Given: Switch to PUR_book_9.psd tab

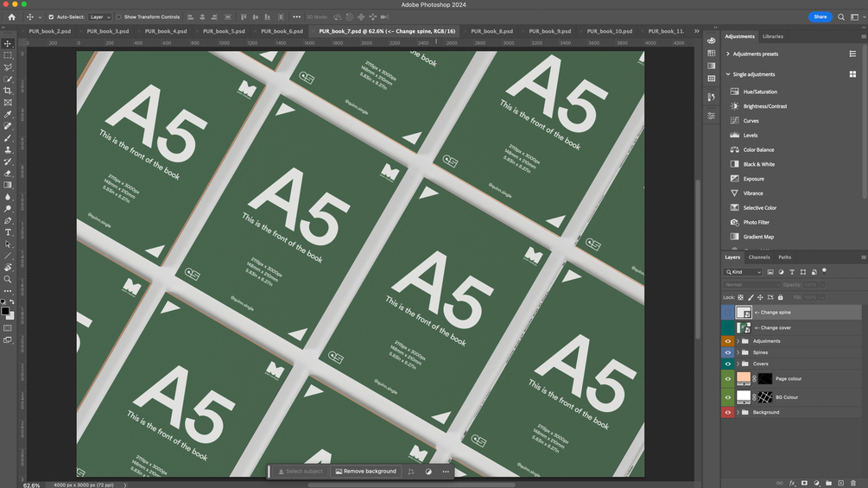Looking at the screenshot, I should pyautogui.click(x=549, y=32).
